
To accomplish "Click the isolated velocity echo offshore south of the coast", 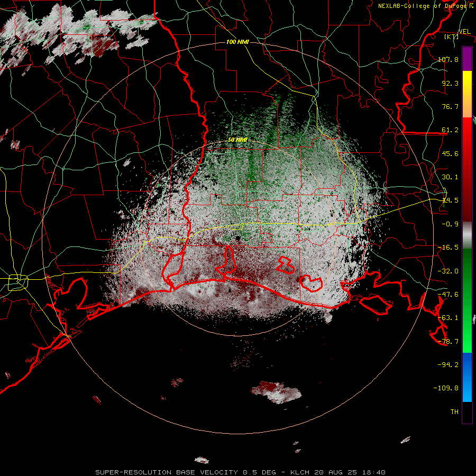I will (276, 392).
